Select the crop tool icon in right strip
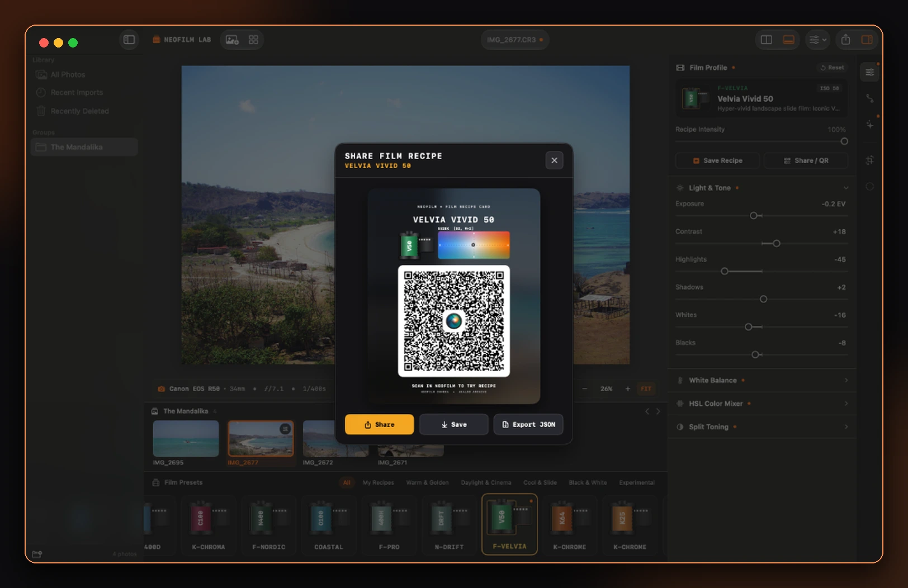The height and width of the screenshot is (588, 908). tap(869, 160)
